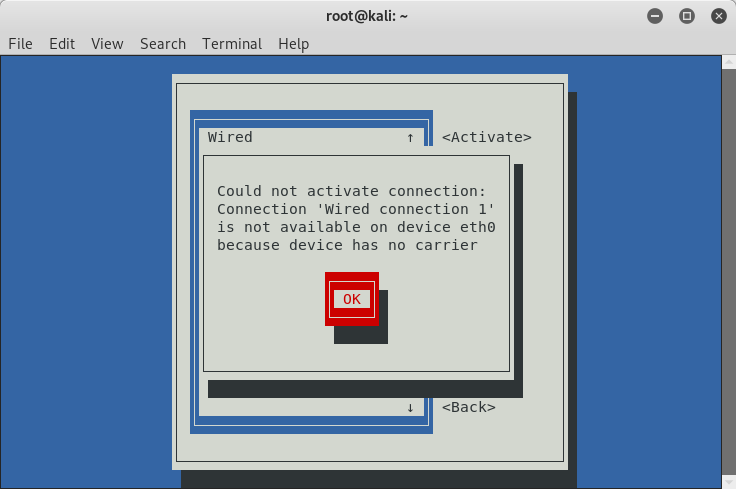Click the terminal scrollbar up arrow
This screenshot has width=736, height=489.
tap(728, 62)
